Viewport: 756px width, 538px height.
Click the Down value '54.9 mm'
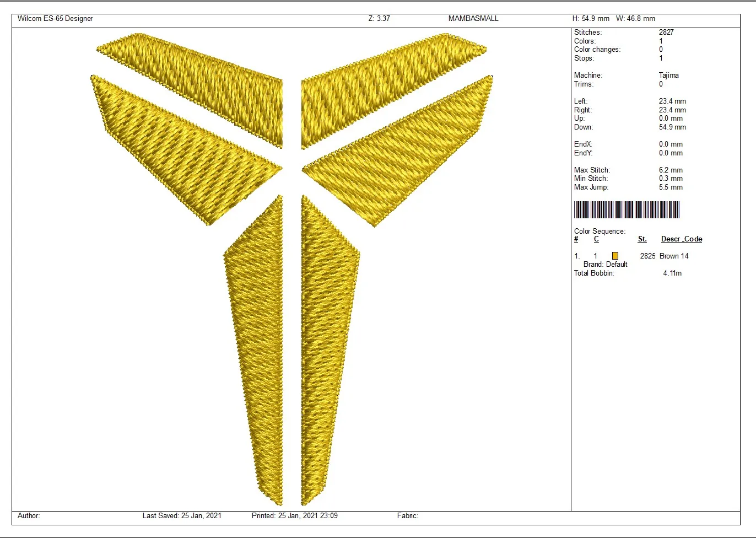(672, 127)
